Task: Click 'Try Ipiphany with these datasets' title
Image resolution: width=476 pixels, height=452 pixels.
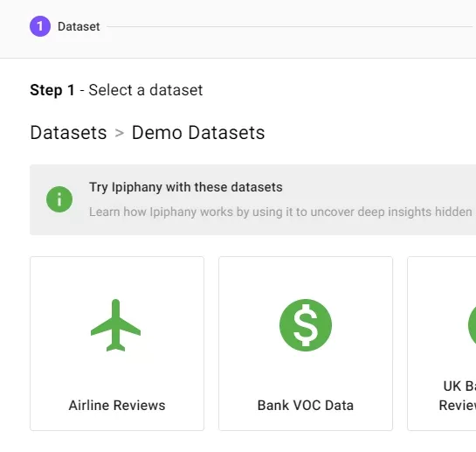Action: (186, 187)
